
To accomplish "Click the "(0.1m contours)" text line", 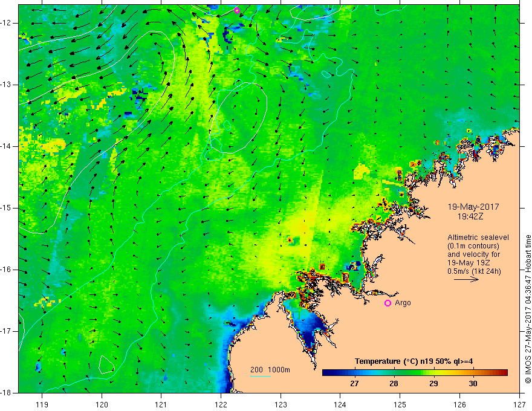I will (x=473, y=246).
